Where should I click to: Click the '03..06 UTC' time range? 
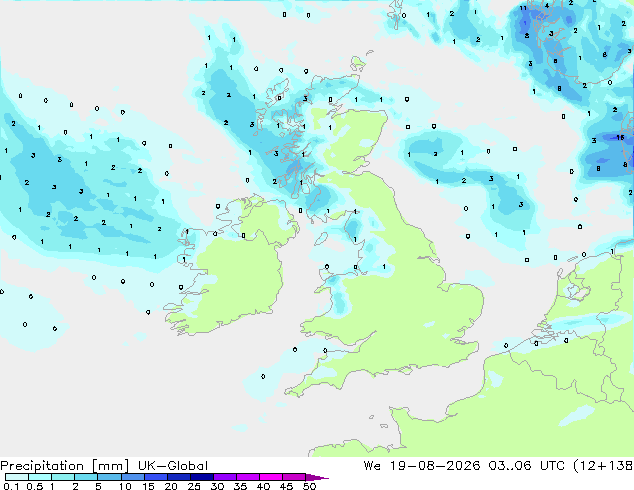tap(526, 466)
